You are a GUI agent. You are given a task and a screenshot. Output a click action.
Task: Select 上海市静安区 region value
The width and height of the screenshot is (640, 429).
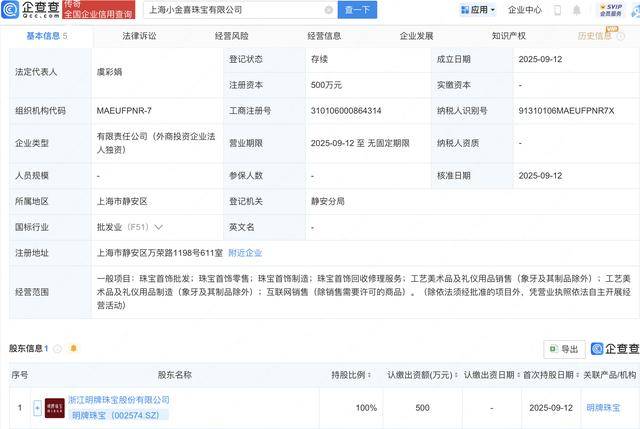(122, 201)
